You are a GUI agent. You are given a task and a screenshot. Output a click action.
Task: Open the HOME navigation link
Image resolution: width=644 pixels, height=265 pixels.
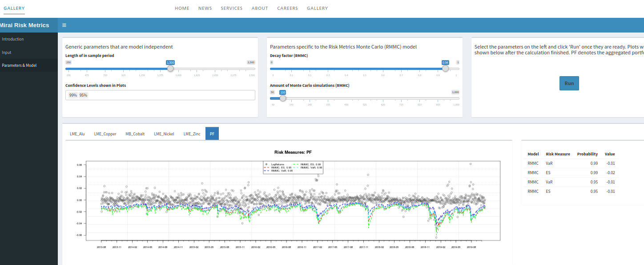point(182,8)
